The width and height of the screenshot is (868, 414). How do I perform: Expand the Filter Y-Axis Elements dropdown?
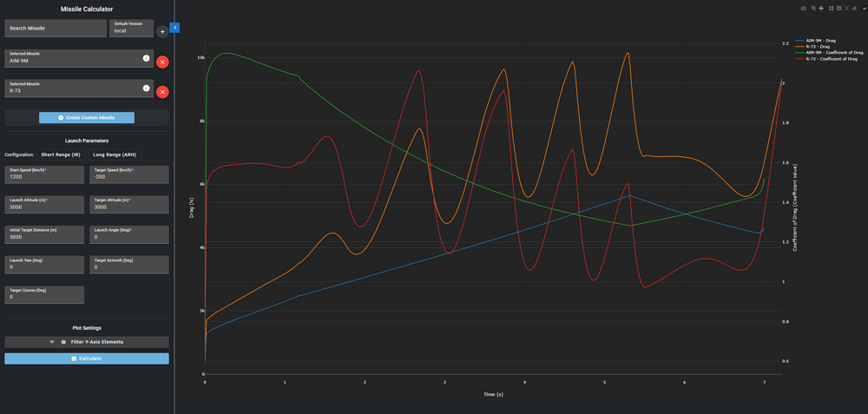point(87,342)
